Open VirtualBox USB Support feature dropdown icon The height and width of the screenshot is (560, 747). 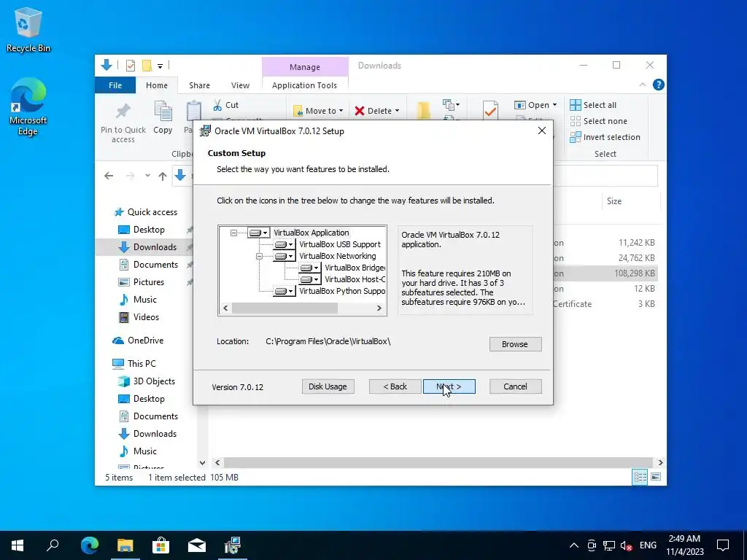click(284, 244)
